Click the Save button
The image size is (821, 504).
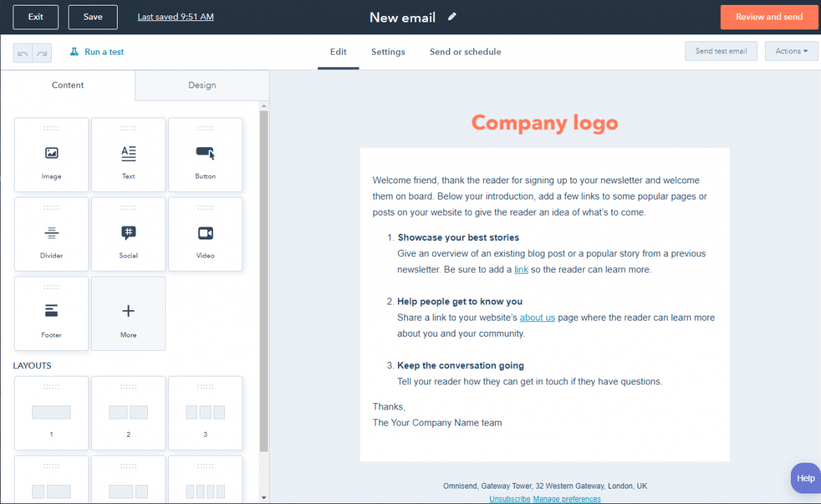pyautogui.click(x=92, y=17)
